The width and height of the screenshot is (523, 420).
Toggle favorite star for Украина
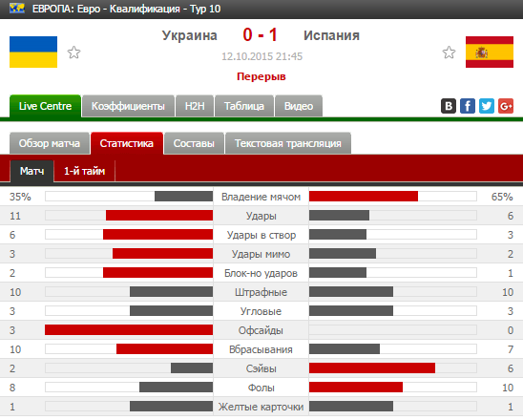pos(73,52)
